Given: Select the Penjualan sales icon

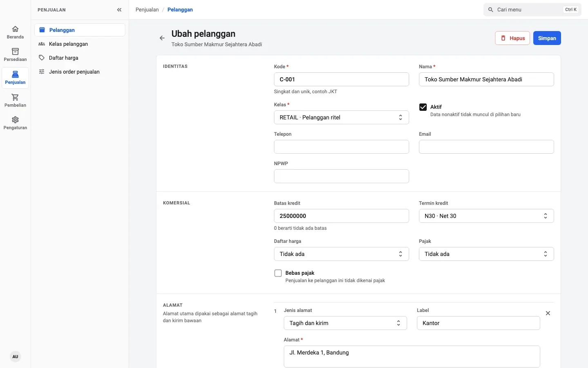Looking at the screenshot, I should tap(15, 78).
